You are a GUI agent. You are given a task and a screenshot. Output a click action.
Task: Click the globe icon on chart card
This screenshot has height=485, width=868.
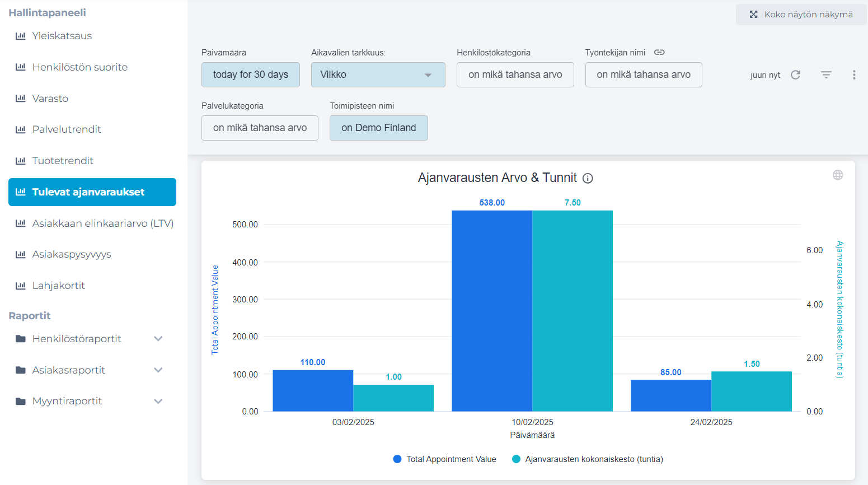click(x=838, y=175)
